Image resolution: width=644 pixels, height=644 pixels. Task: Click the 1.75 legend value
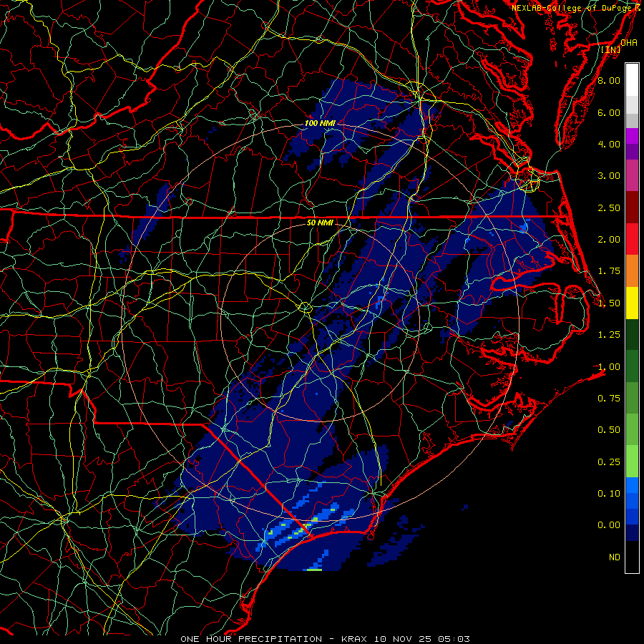[x=609, y=271]
